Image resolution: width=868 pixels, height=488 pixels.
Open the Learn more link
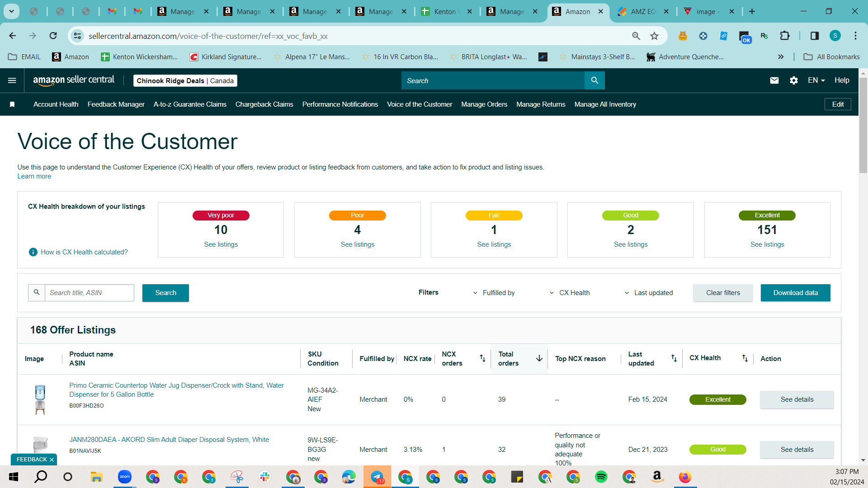(x=34, y=176)
